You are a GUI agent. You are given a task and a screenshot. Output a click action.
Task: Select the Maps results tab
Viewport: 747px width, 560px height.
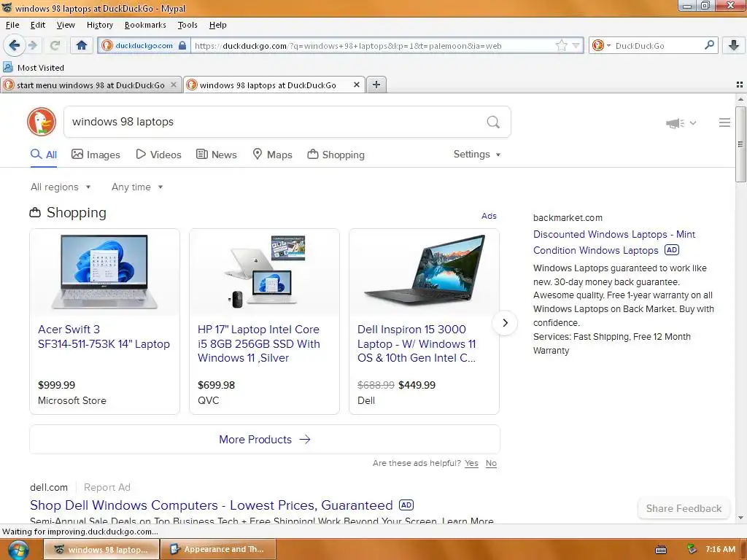[272, 155]
